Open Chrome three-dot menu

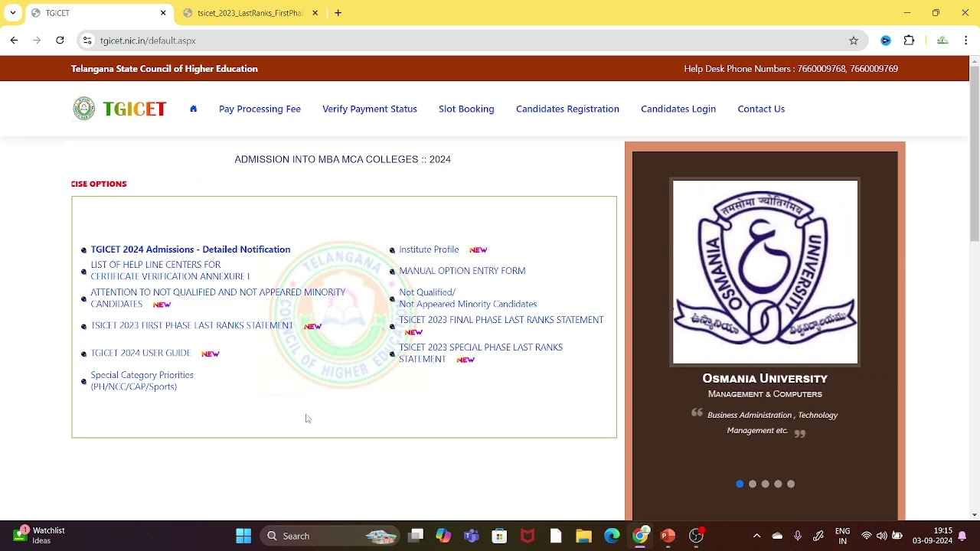pos(966,41)
